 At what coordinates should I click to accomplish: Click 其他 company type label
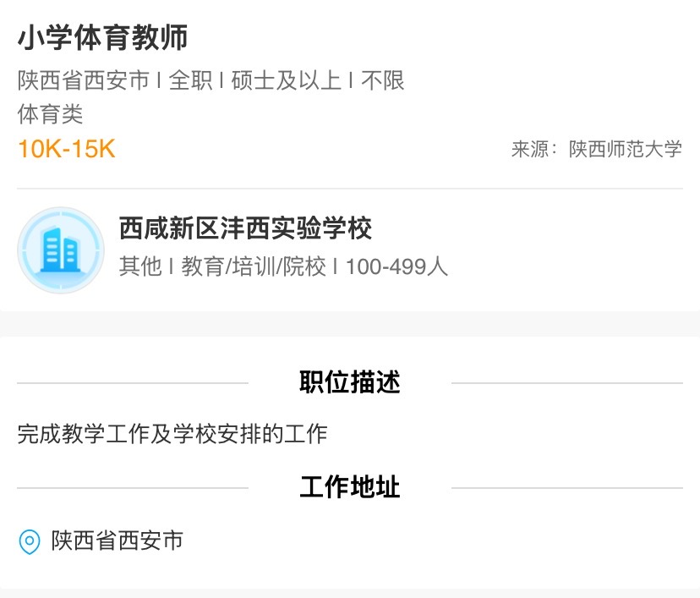(x=140, y=266)
